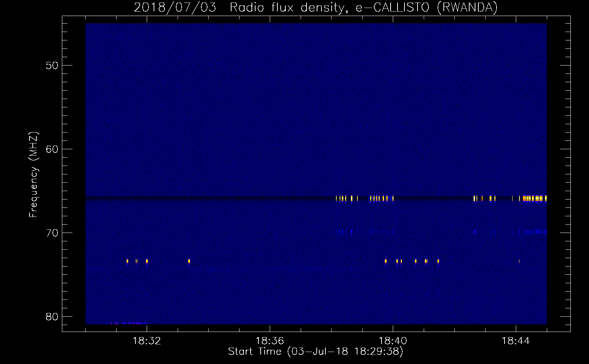Click the time tick label "18:36"
The width and height of the screenshot is (589, 364).
270,341
